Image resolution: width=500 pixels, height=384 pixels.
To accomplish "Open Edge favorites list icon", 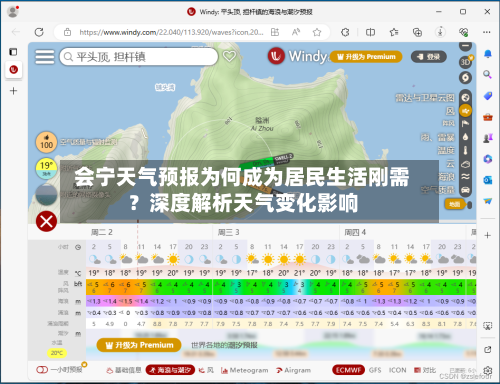I will pos(394,32).
